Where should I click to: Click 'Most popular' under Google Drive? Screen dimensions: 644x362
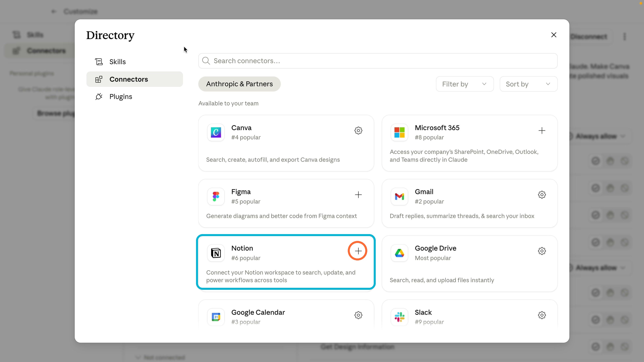click(433, 258)
